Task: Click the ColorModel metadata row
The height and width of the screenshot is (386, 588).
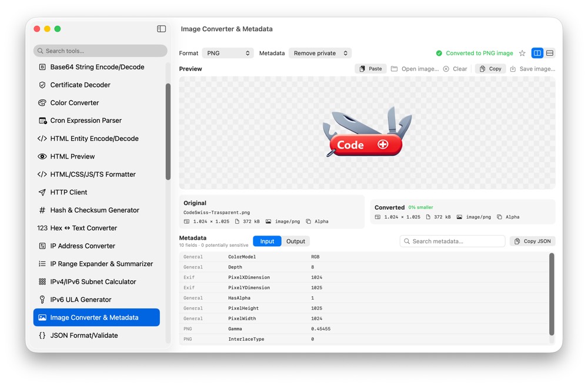Action: [x=364, y=257]
